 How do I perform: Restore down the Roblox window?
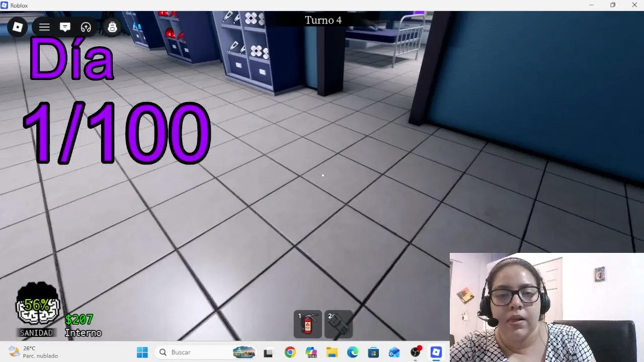click(613, 5)
